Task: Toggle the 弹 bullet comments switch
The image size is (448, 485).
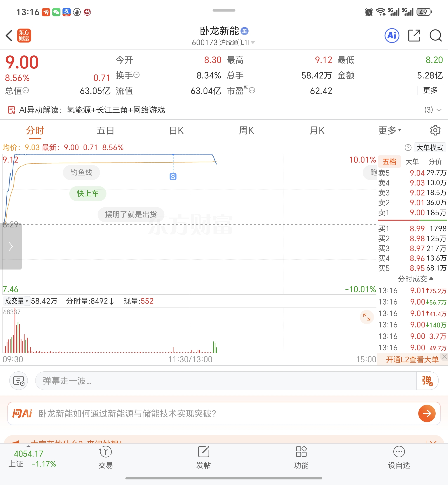Action: point(427,381)
